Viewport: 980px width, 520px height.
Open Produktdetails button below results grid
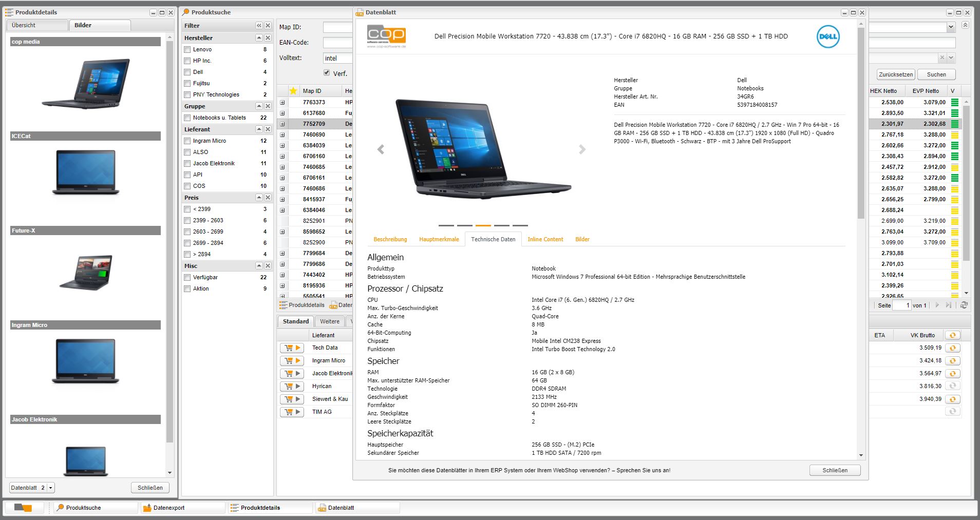(x=302, y=305)
